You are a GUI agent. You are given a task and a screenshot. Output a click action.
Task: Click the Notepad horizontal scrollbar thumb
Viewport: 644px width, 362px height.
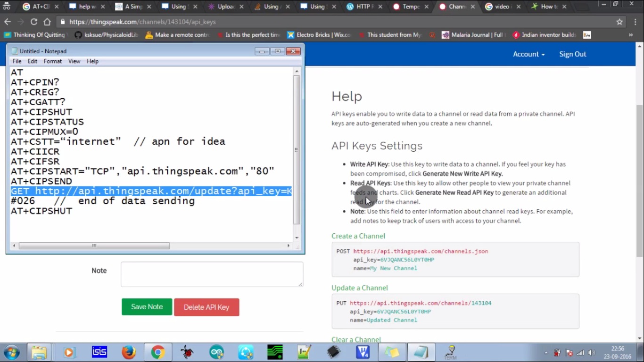[x=94, y=246]
